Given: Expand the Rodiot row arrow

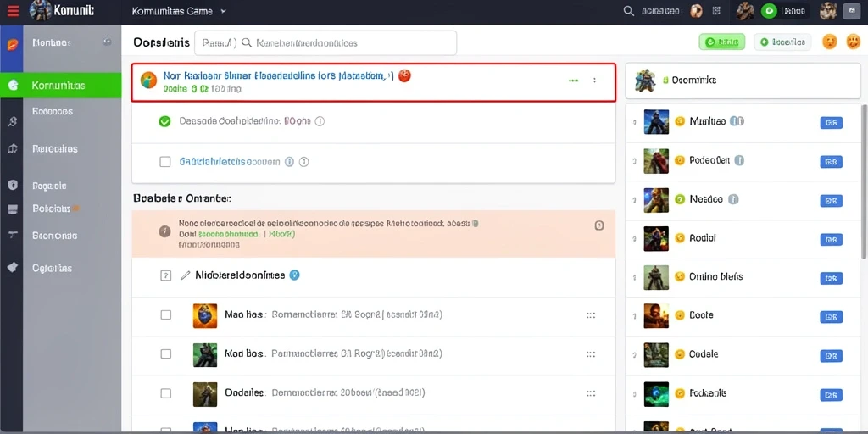Looking at the screenshot, I should pyautogui.click(x=634, y=238).
